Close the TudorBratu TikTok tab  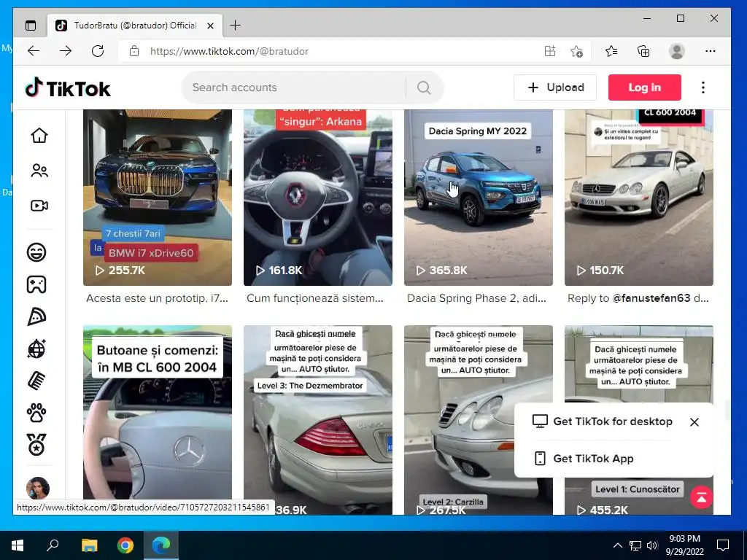(x=210, y=26)
